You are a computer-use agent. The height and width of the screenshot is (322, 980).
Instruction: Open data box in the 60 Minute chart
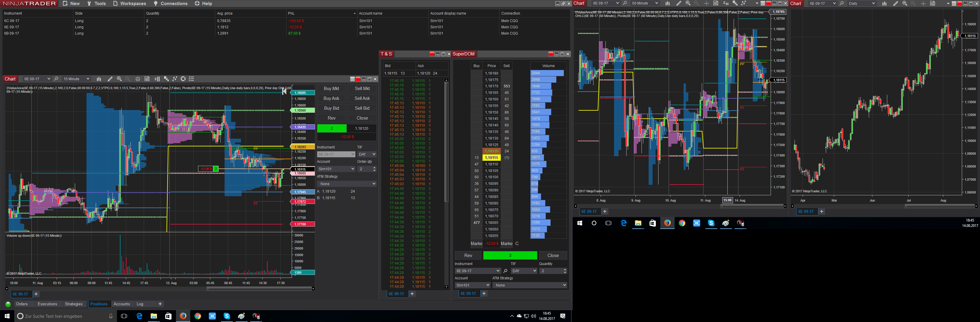(x=715, y=3)
